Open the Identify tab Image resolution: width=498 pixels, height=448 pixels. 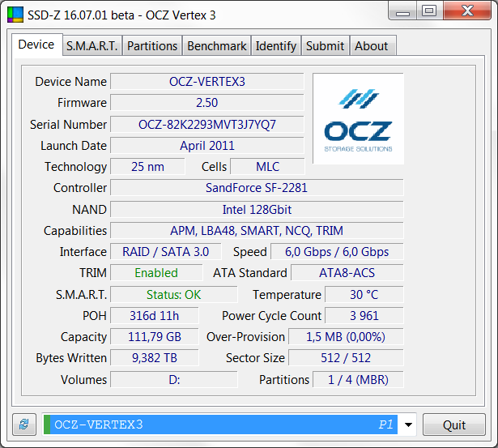[276, 45]
